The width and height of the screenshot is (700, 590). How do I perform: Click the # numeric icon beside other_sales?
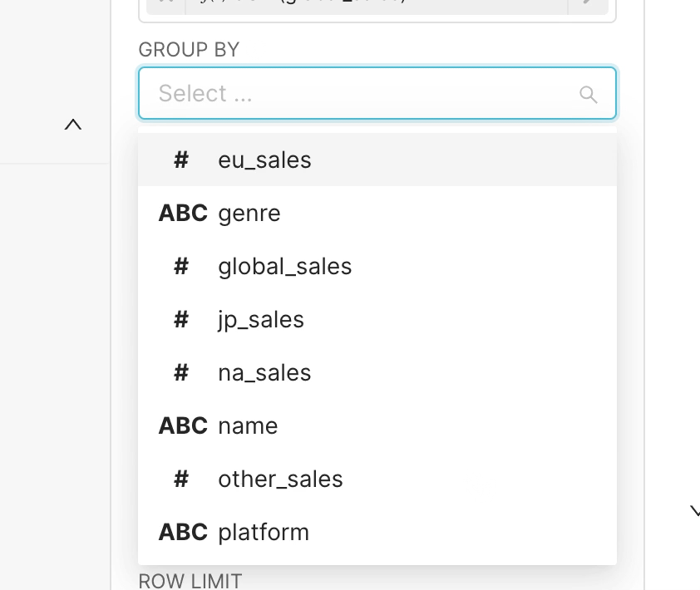pyautogui.click(x=181, y=479)
